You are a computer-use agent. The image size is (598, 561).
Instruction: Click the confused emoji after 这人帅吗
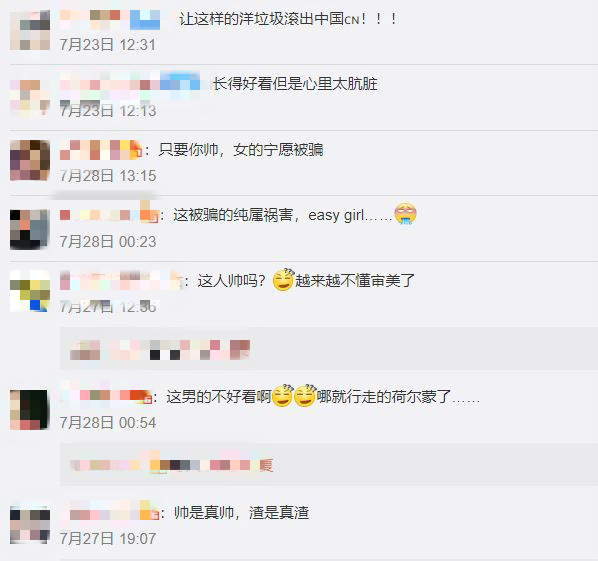click(x=284, y=280)
